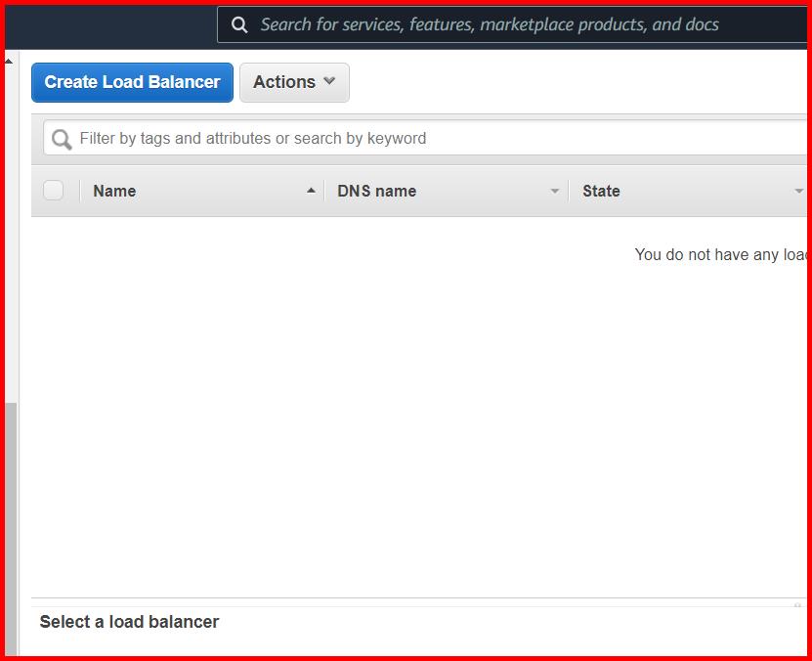
Task: Open the Actions dropdown menu
Action: tap(293, 82)
